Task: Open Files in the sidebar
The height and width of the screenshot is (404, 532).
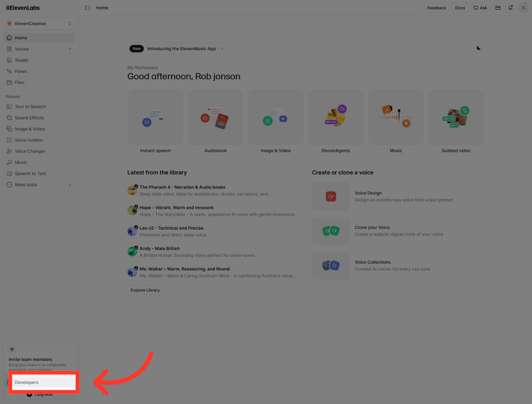Action: pyautogui.click(x=40, y=83)
